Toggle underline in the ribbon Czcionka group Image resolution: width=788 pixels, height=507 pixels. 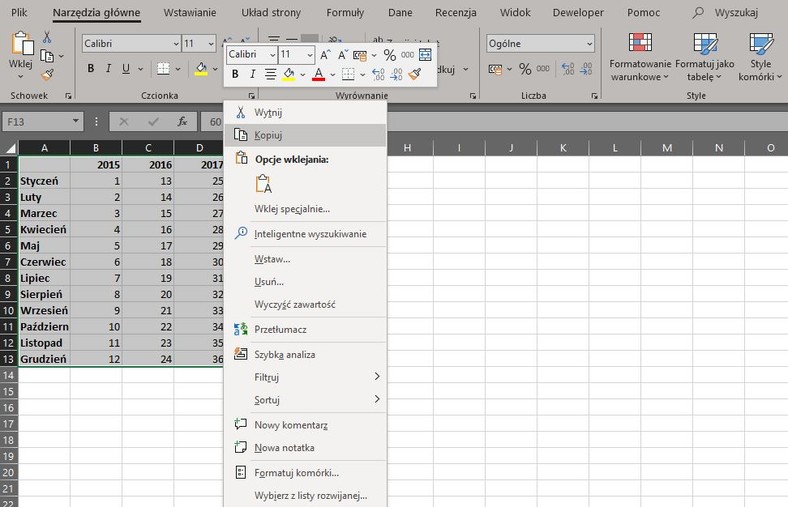[126, 69]
